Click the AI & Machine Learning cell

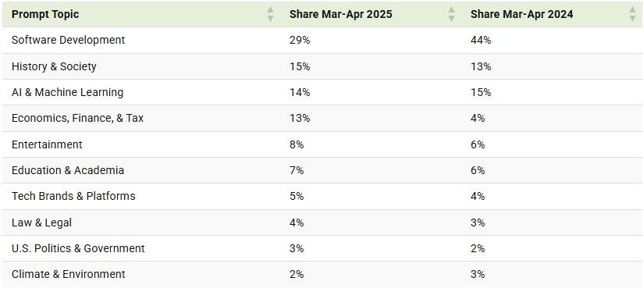pyautogui.click(x=67, y=92)
